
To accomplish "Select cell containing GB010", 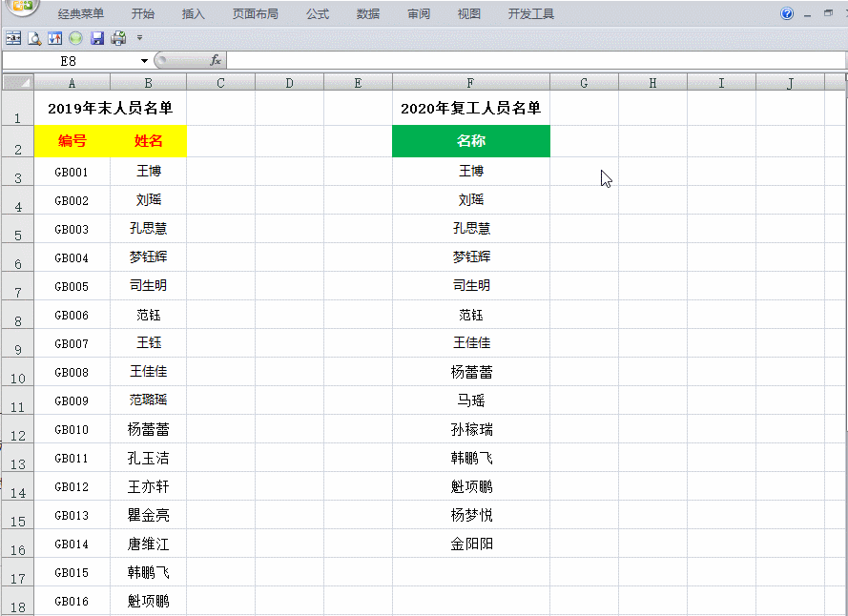I will point(72,429).
